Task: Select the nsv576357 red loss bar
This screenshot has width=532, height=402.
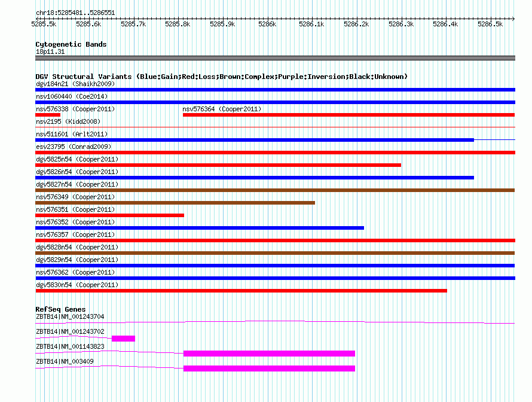Action: tap(275, 240)
